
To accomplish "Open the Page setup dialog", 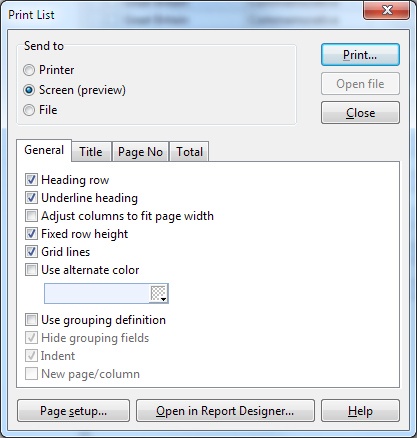I will (73, 411).
